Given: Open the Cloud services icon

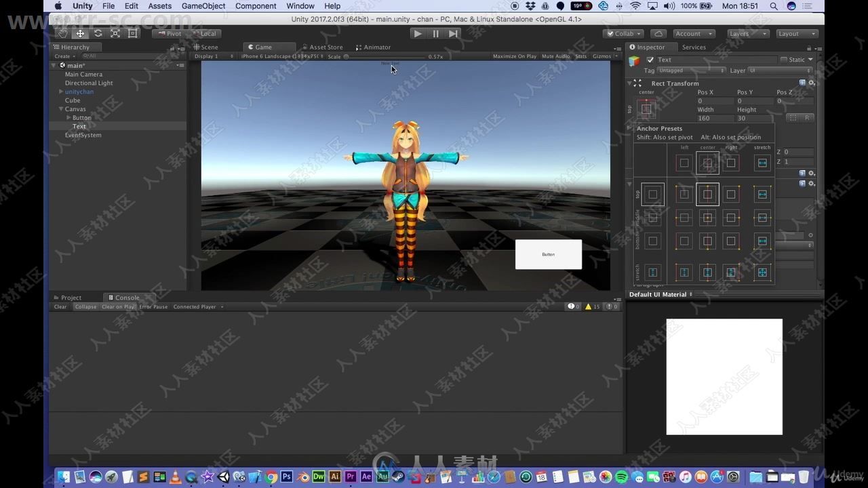Looking at the screenshot, I should (x=658, y=33).
